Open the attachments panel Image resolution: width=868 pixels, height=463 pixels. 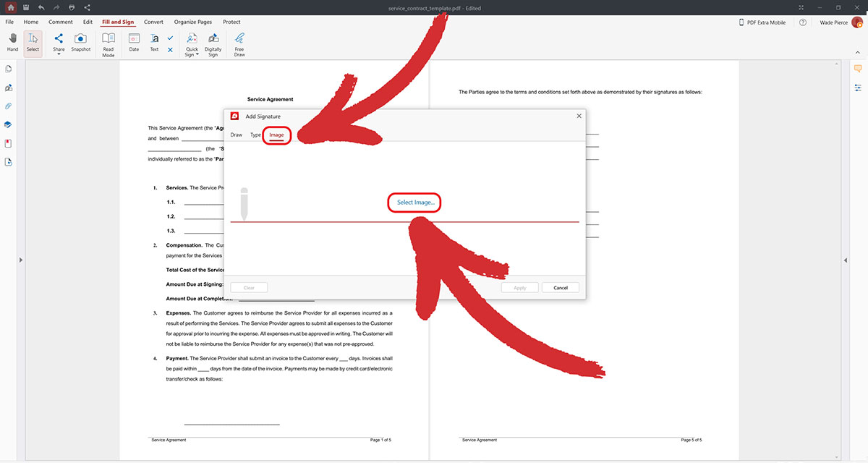coord(8,106)
